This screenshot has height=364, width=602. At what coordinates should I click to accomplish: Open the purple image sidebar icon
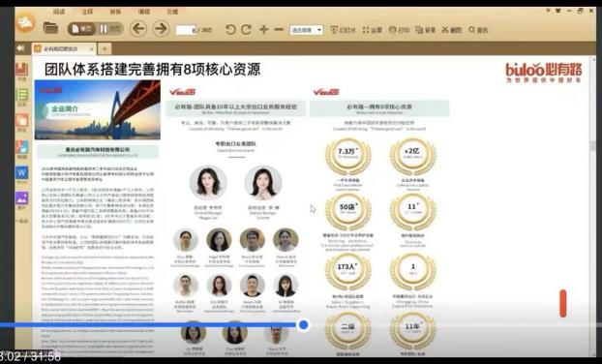click(21, 198)
